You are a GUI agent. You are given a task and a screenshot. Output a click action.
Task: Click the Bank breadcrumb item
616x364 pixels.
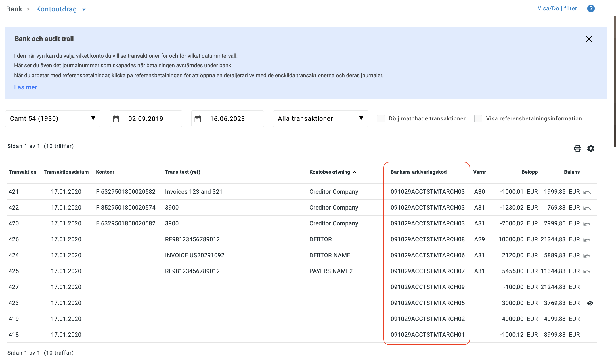tap(14, 9)
